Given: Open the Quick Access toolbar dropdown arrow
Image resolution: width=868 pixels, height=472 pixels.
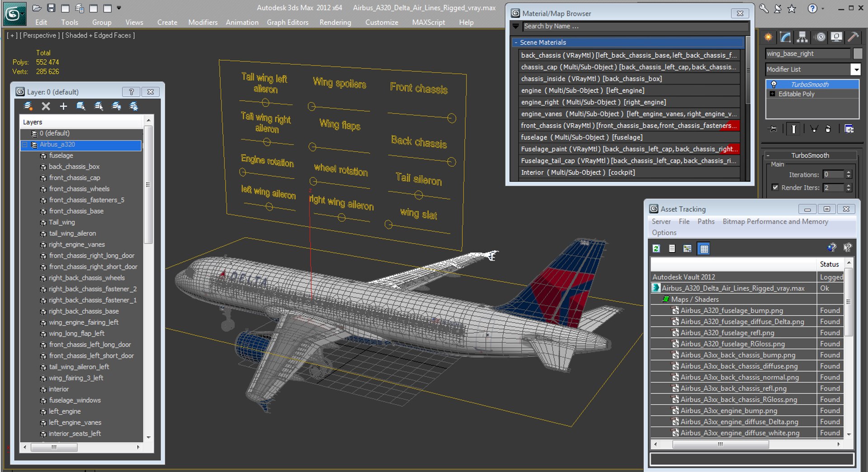Looking at the screenshot, I should [x=119, y=8].
